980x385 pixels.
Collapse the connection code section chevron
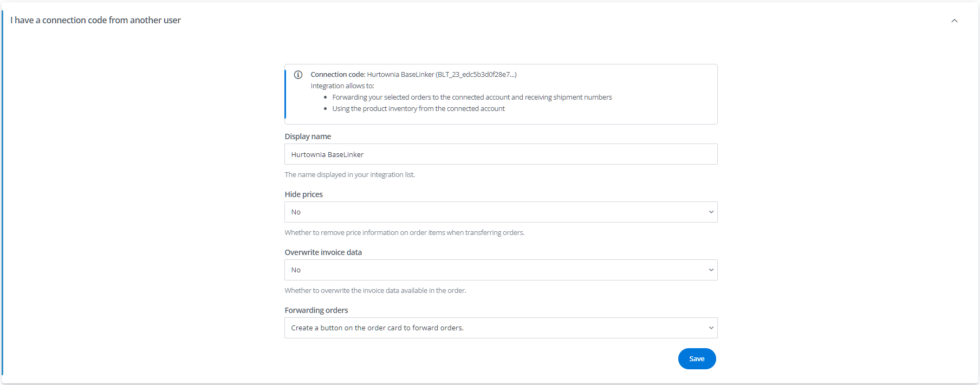[954, 21]
